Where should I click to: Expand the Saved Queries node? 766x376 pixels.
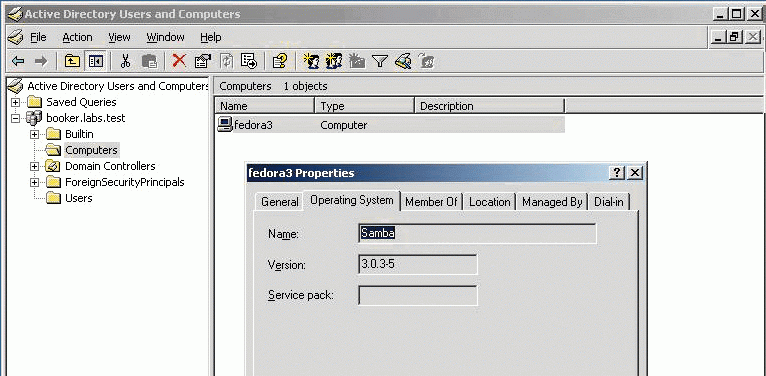pos(16,103)
